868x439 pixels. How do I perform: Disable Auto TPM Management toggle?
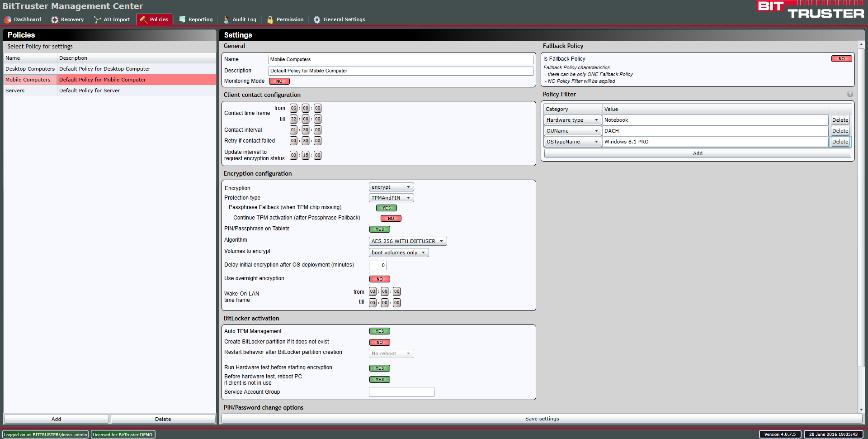(x=379, y=331)
